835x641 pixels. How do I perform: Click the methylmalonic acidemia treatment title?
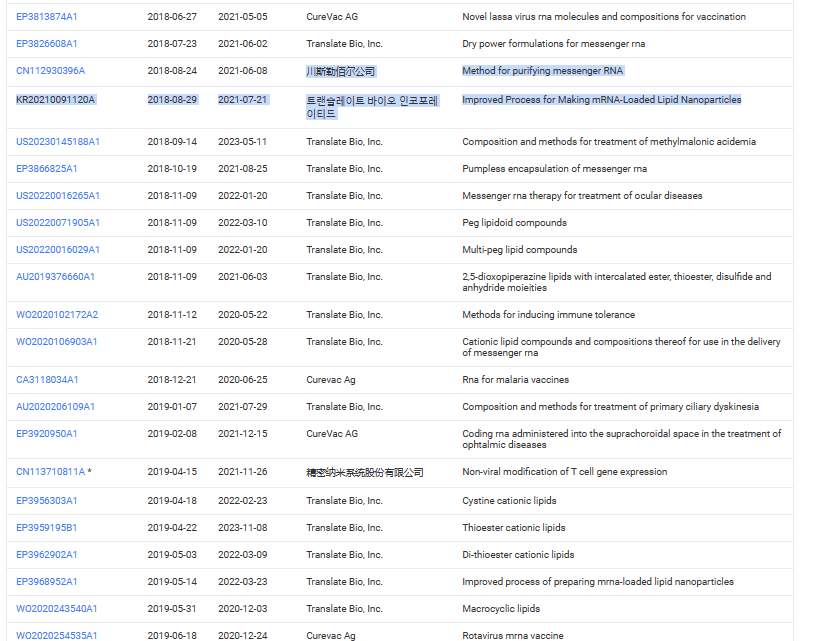pos(609,142)
